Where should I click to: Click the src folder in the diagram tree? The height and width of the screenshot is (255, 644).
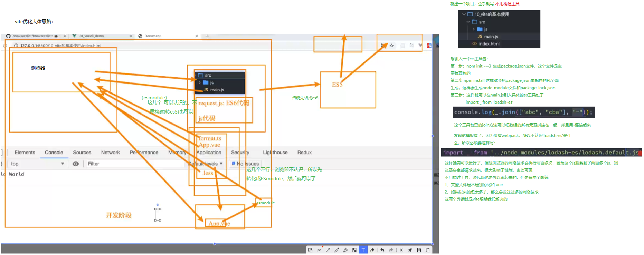pyautogui.click(x=205, y=75)
